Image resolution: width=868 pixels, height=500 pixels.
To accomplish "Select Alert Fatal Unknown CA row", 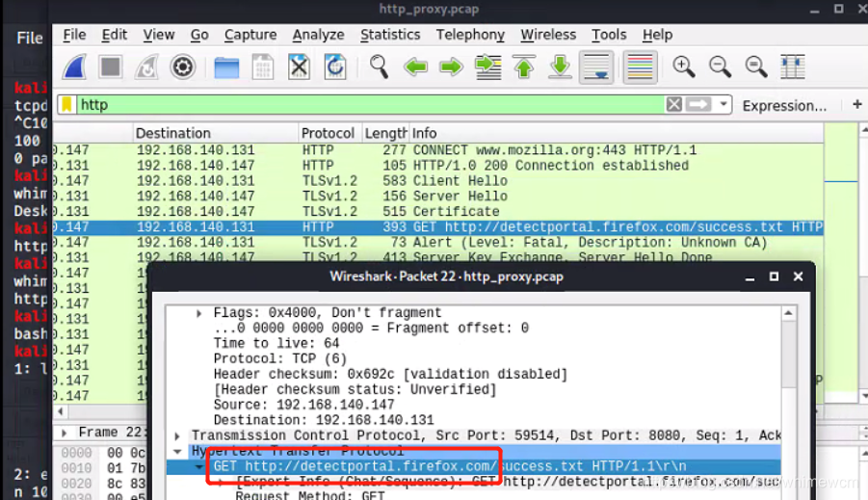I will [x=438, y=243].
